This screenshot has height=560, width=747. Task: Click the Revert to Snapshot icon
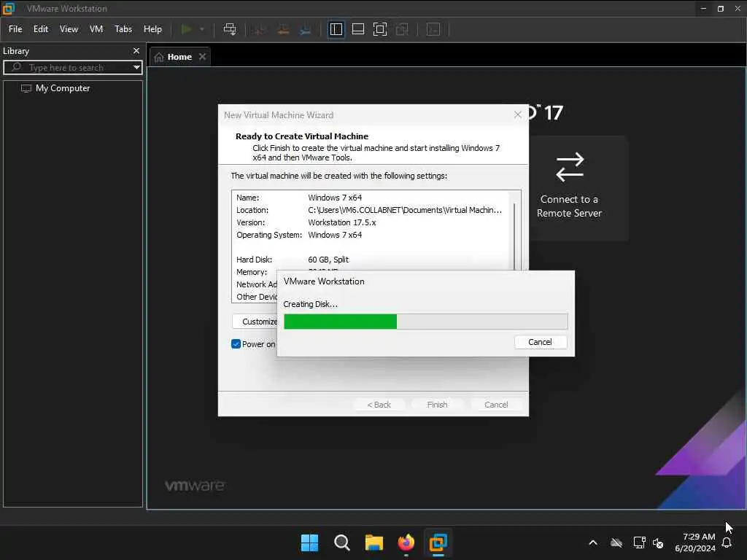(x=283, y=29)
